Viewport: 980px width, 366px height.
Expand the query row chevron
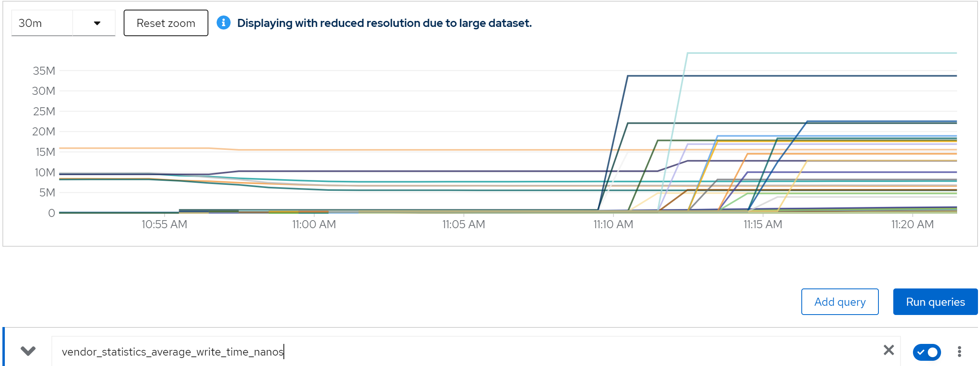[x=28, y=351]
